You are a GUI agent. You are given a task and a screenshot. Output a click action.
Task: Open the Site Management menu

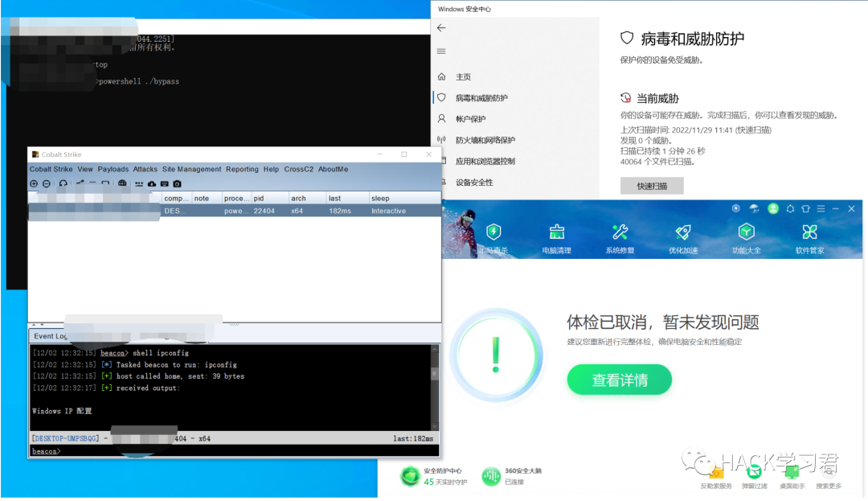point(191,169)
